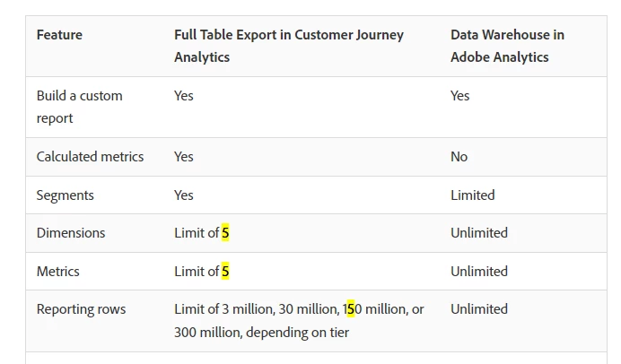621x364 pixels.
Task: Click "Unlimited" in the Reporting rows row
Action: [x=479, y=309]
